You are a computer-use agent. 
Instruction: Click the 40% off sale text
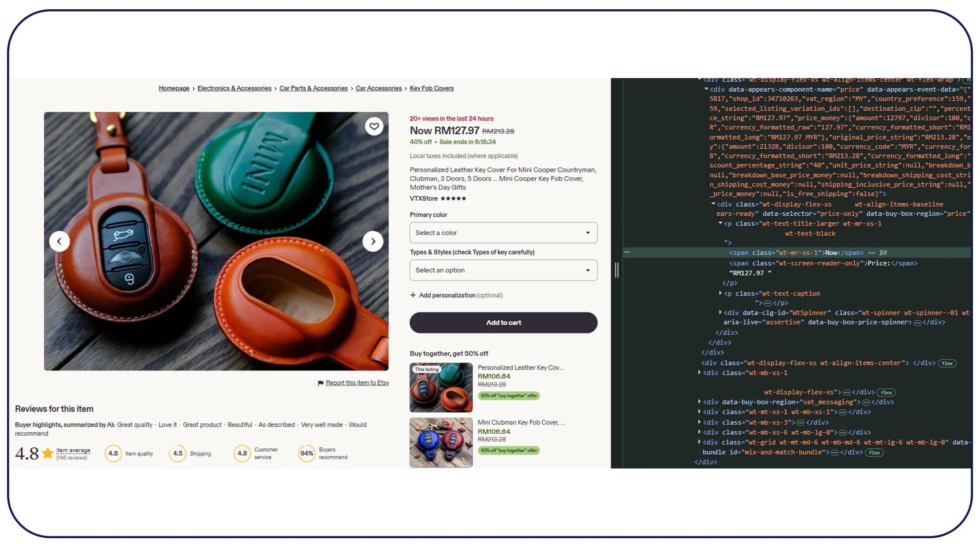tap(421, 142)
